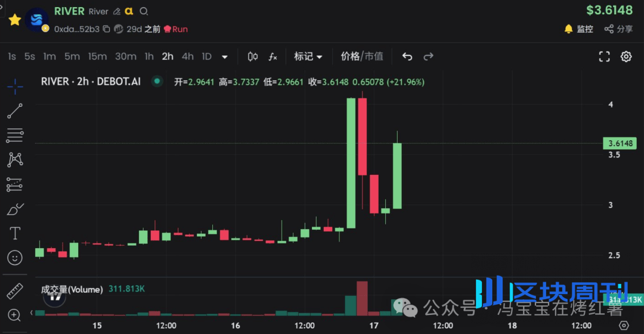Image resolution: width=644 pixels, height=334 pixels.
Task: Select the text annotation tool
Action: pos(15,233)
